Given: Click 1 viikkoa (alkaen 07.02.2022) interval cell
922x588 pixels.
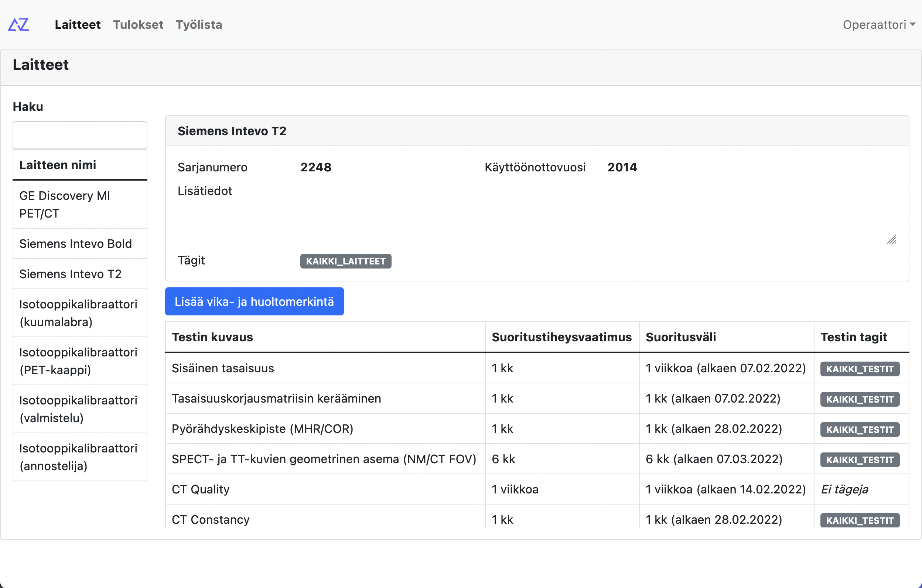Looking at the screenshot, I should pyautogui.click(x=726, y=368).
